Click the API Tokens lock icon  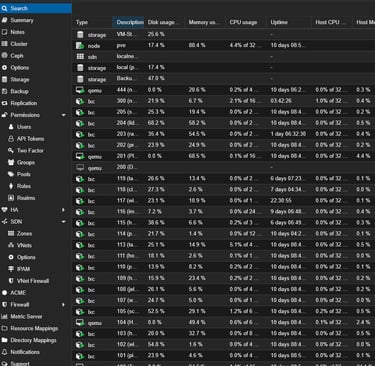tap(11, 139)
